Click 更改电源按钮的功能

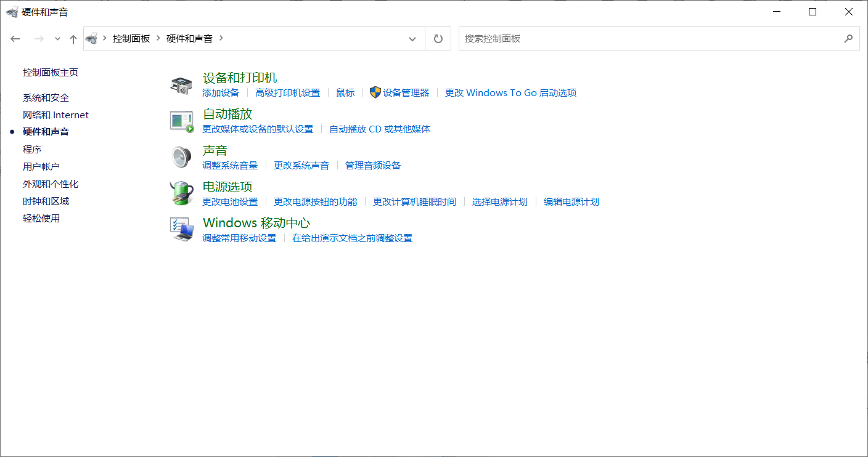pos(316,202)
